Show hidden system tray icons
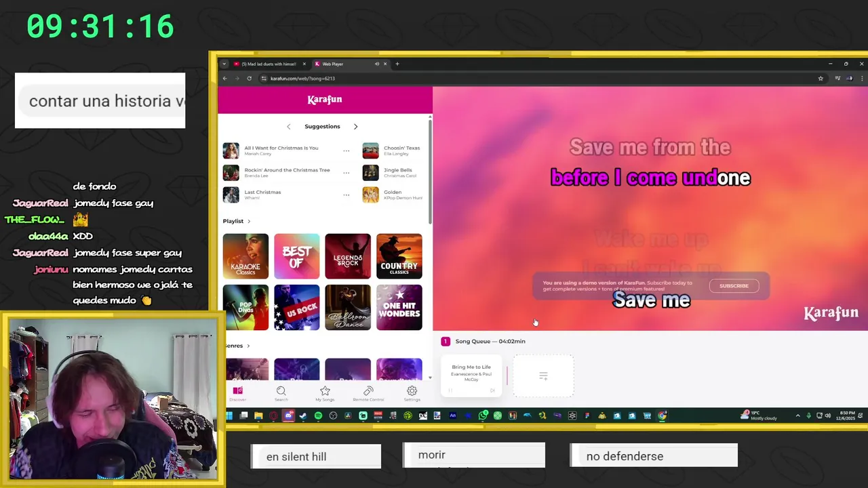 coord(797,415)
